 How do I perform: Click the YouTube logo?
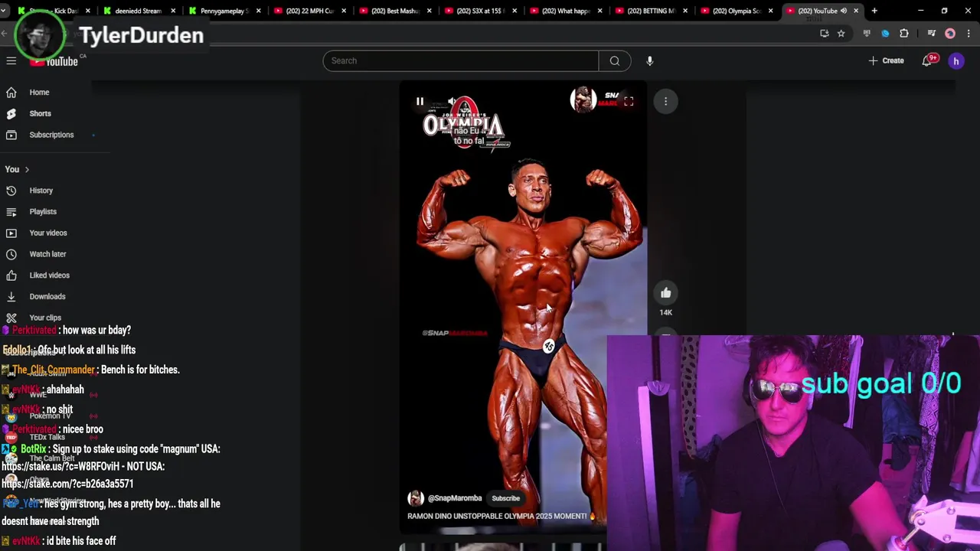click(54, 61)
